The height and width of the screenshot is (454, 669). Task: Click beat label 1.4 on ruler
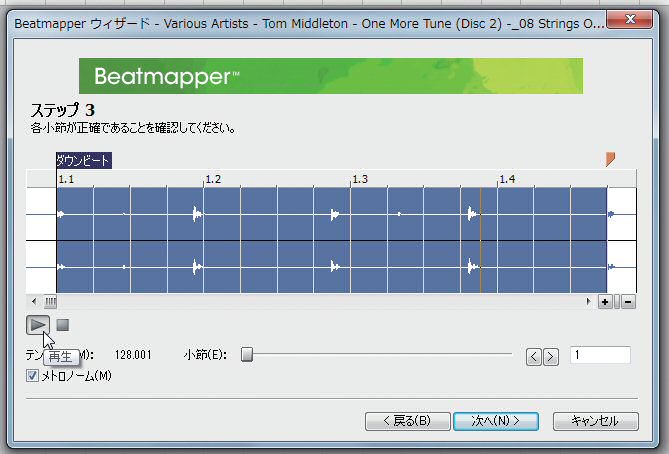[x=507, y=179]
